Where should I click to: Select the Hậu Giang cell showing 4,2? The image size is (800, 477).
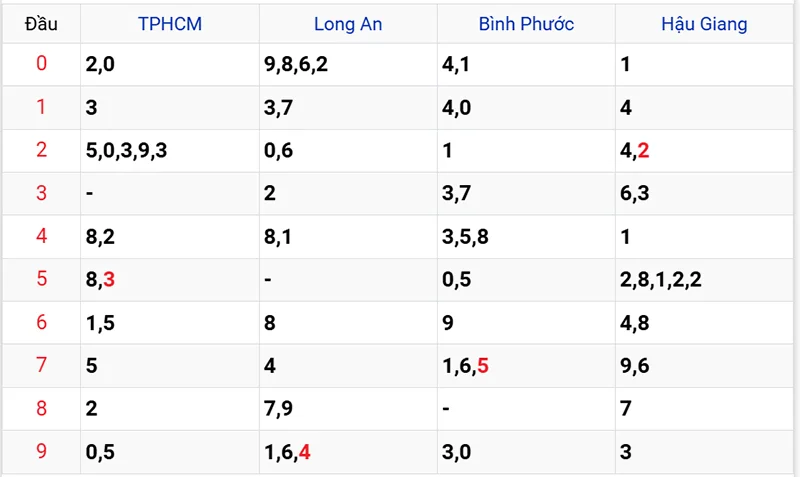tap(635, 150)
